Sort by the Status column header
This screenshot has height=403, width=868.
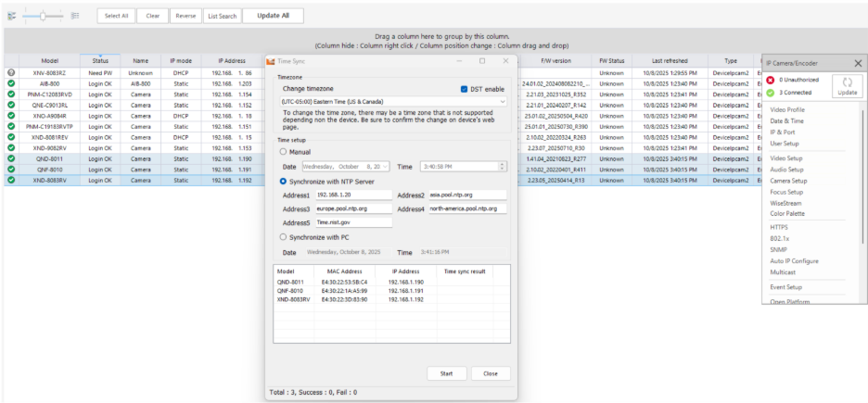tap(100, 61)
